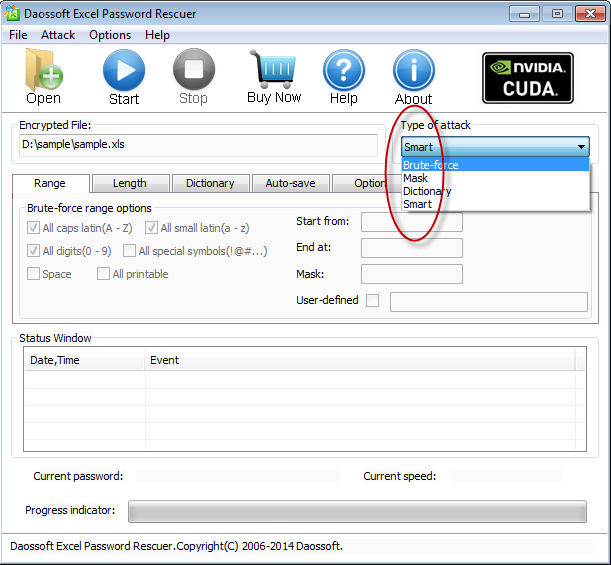Close the Daossoft Excel Password Rescuer window
The width and height of the screenshot is (611, 565).
click(x=590, y=14)
